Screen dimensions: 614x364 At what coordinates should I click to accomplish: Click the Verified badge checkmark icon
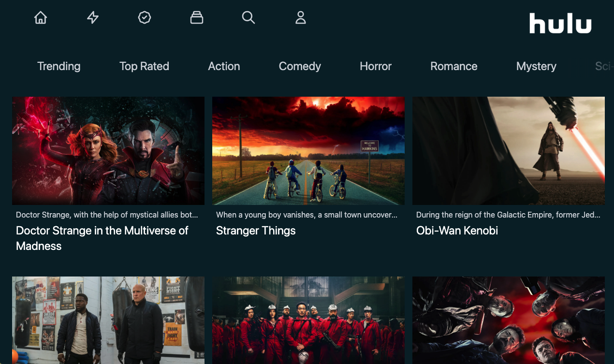pos(145,18)
